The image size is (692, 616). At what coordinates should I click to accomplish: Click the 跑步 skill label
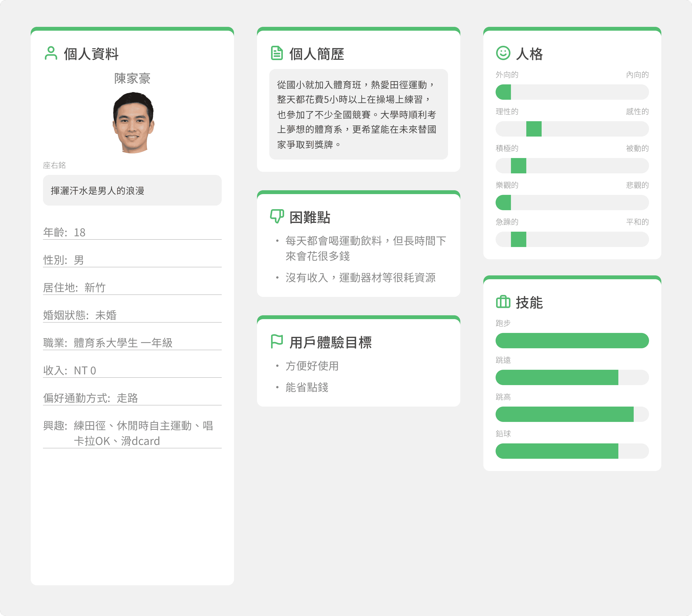coord(503,323)
